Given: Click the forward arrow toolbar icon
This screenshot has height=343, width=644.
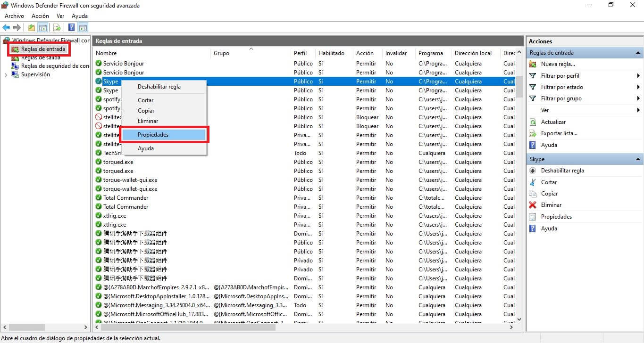Looking at the screenshot, I should pos(17,28).
